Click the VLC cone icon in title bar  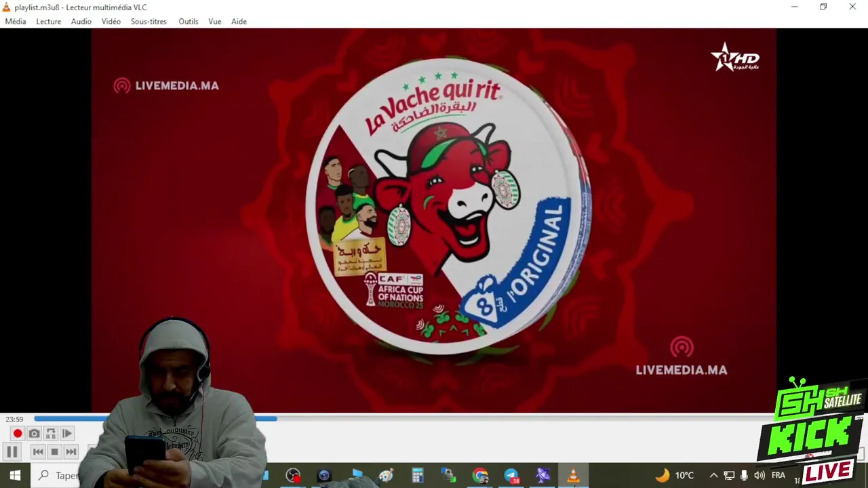tap(7, 7)
